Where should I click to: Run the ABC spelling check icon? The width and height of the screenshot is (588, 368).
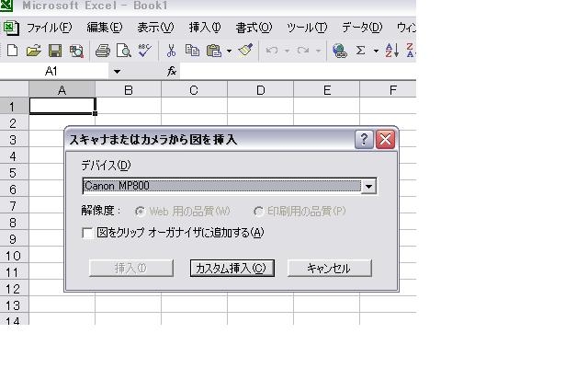pos(144,51)
